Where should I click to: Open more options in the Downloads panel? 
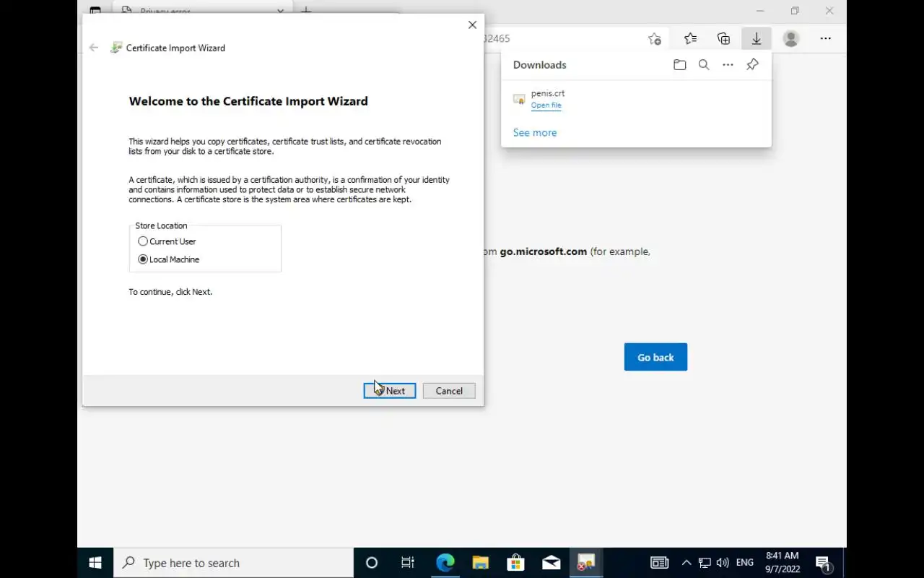click(728, 65)
